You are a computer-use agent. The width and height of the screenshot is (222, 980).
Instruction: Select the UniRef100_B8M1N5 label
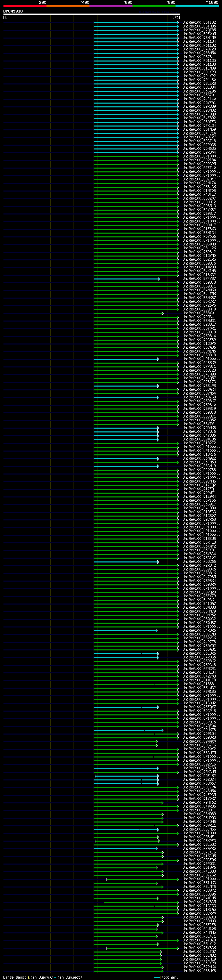pos(199,351)
